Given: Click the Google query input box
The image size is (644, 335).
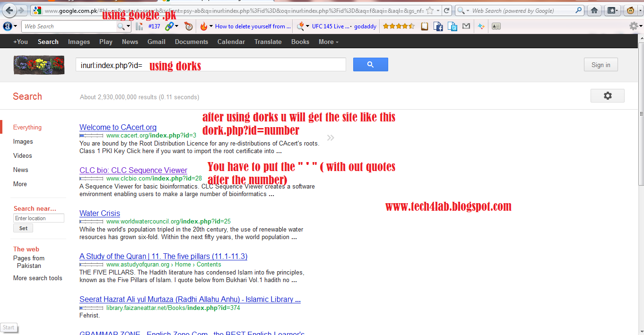Looking at the screenshot, I should [x=211, y=65].
